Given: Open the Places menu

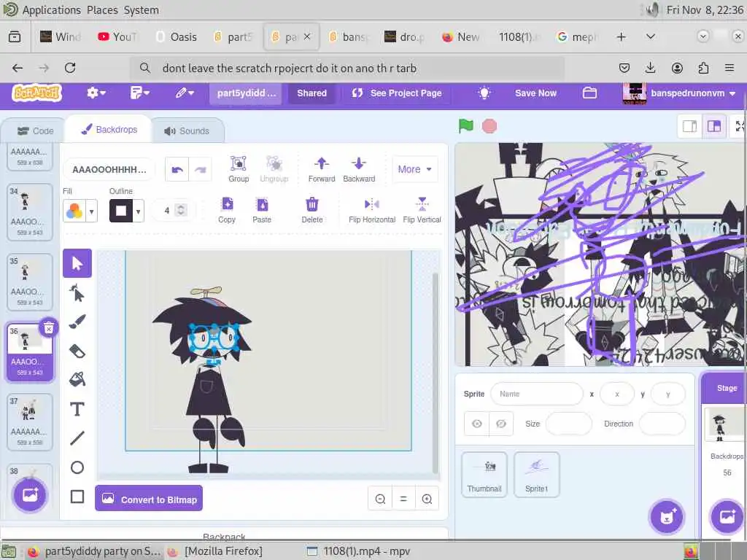Looking at the screenshot, I should coord(102,10).
